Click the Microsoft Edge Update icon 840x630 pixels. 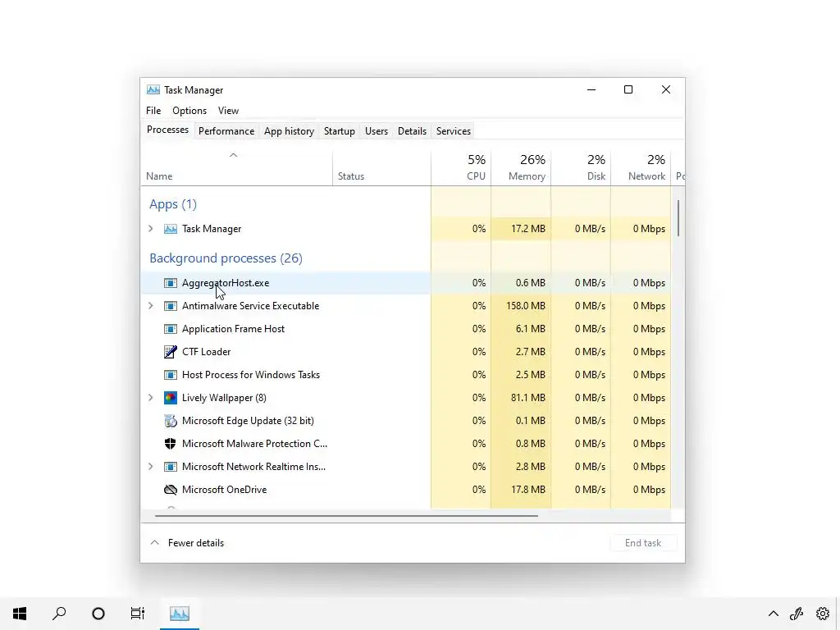171,421
